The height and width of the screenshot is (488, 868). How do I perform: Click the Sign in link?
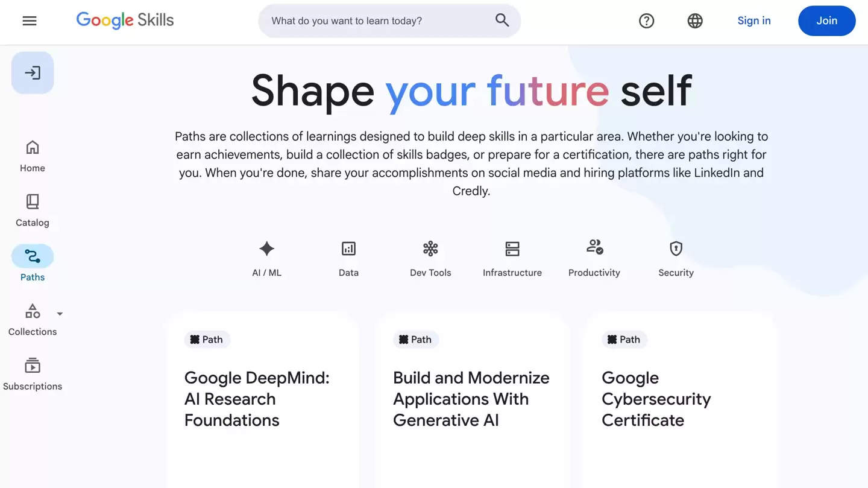[753, 20]
